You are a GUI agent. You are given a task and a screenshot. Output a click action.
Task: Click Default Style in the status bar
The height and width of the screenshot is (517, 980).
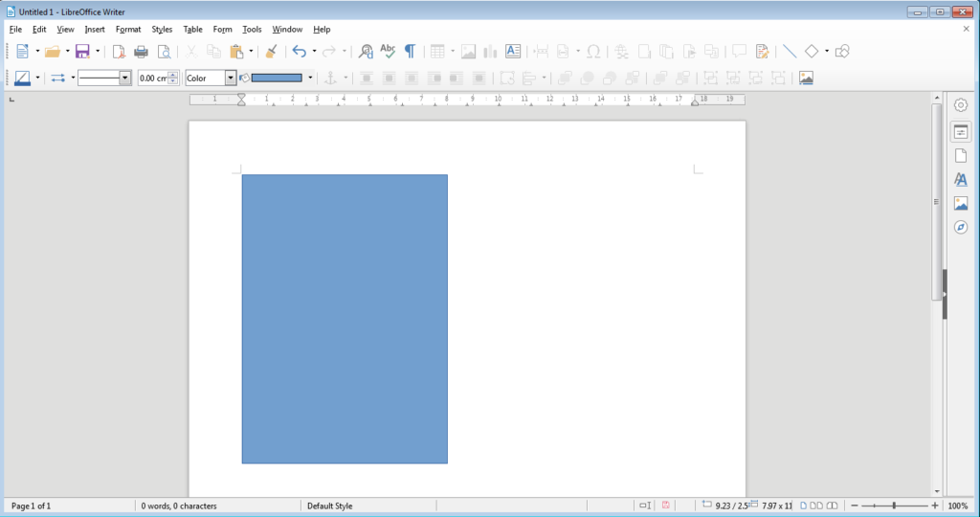point(329,506)
